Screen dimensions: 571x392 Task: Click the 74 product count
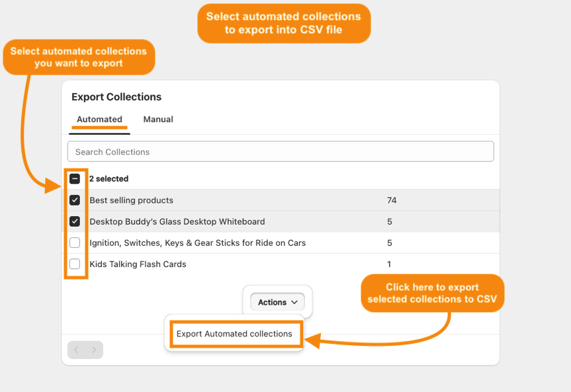(392, 200)
